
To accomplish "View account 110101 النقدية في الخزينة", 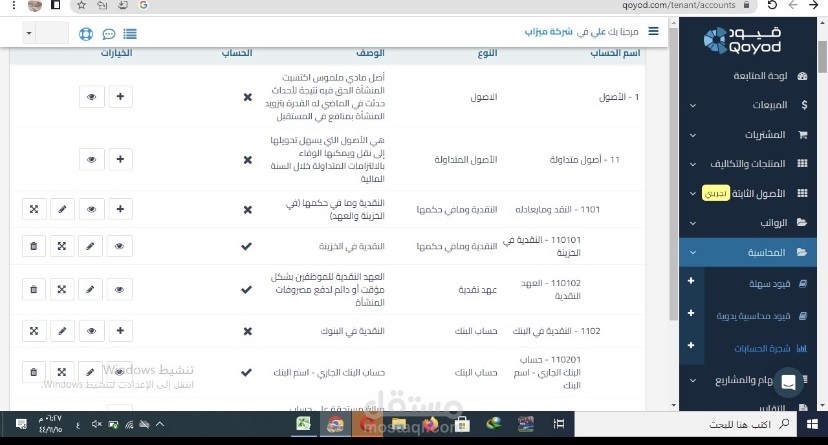I will [x=119, y=246].
